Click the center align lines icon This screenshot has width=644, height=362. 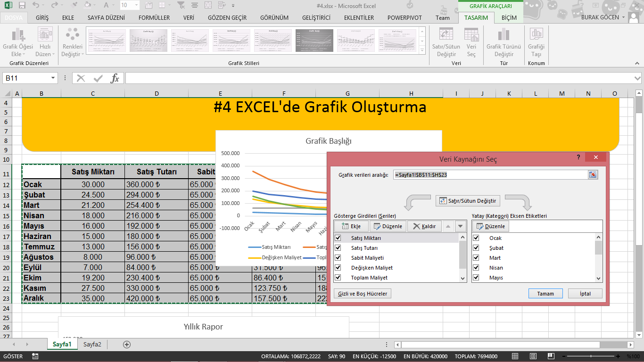pyautogui.click(x=195, y=6)
